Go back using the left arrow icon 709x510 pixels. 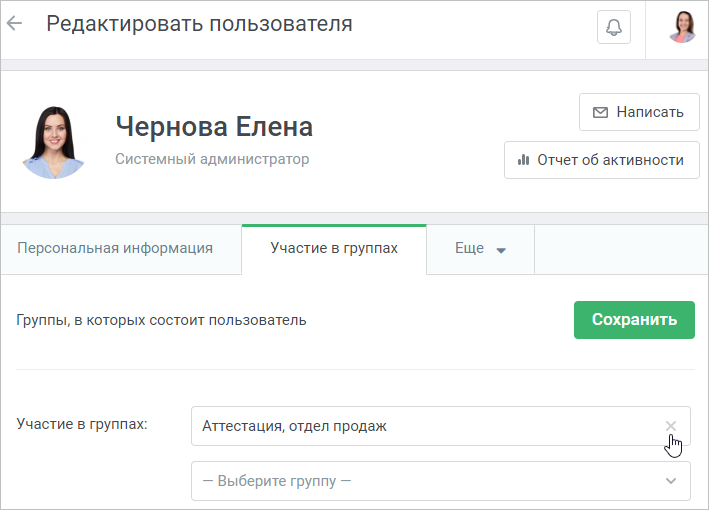click(14, 24)
